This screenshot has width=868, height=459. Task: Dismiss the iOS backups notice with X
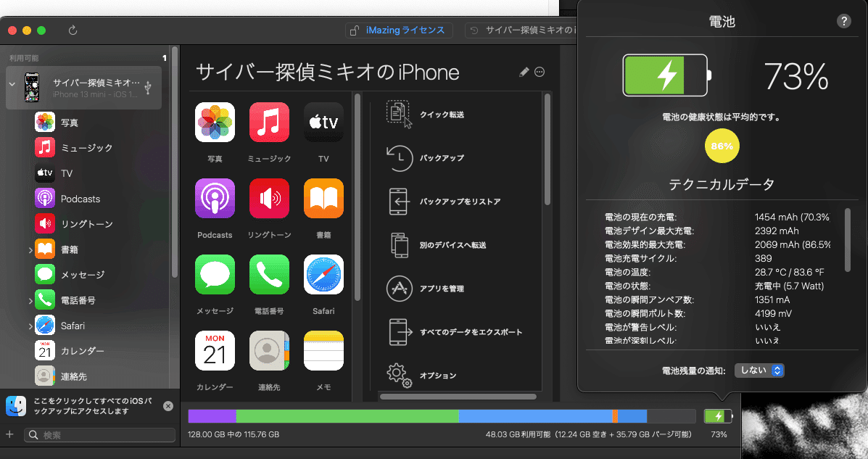coord(168,406)
